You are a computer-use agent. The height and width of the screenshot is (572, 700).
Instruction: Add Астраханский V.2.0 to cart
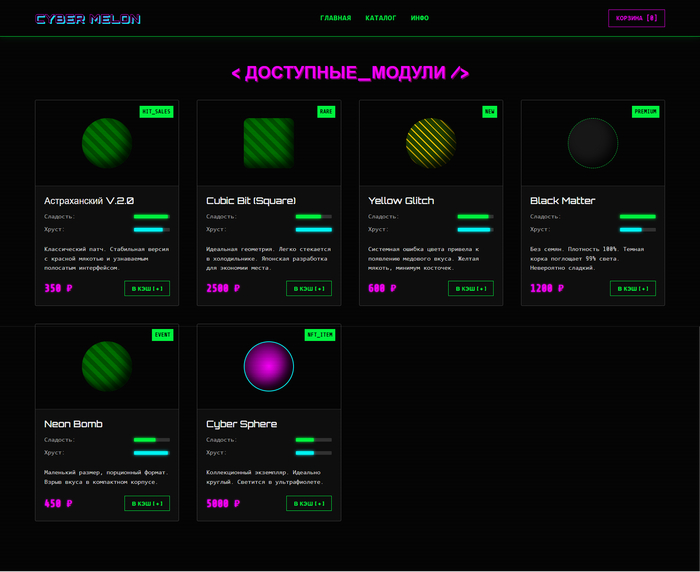click(x=146, y=289)
